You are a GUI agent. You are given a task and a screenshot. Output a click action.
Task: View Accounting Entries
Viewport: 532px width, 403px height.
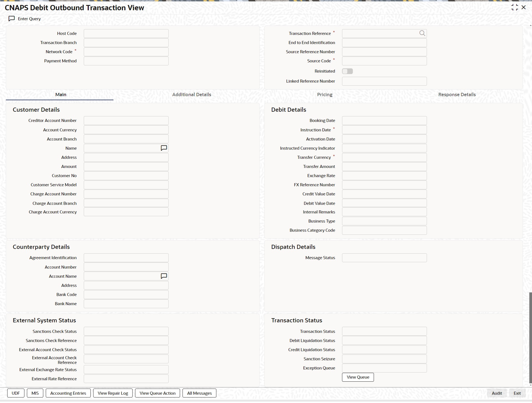point(68,393)
